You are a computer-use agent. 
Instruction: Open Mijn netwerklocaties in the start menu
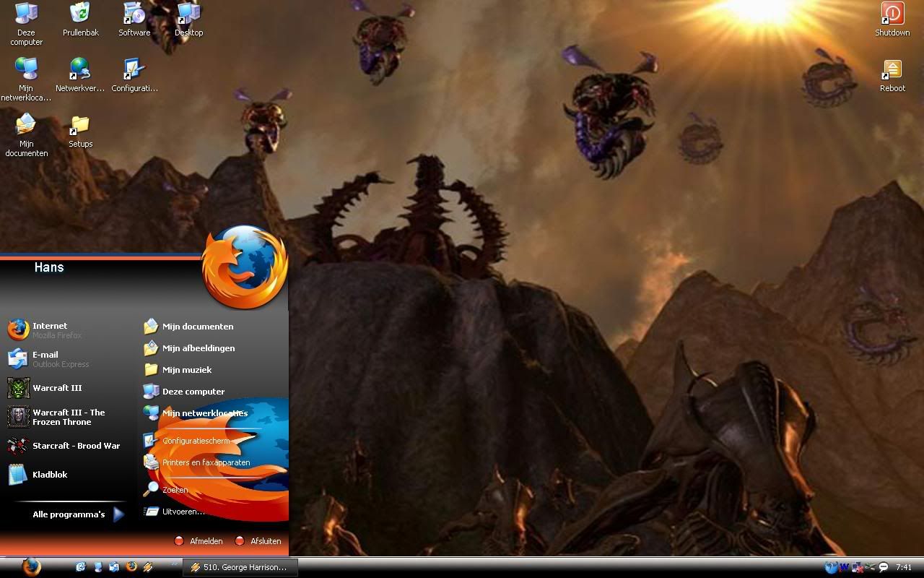point(196,413)
